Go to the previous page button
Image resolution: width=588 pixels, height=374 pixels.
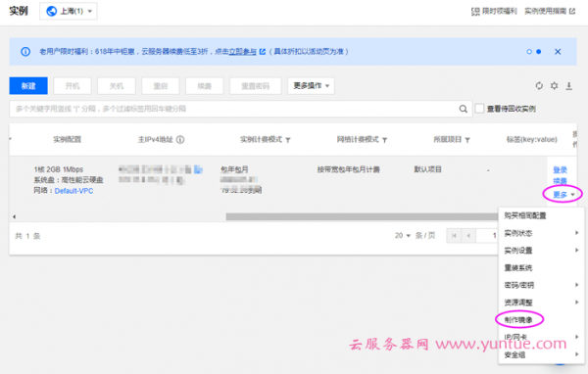[x=468, y=236]
